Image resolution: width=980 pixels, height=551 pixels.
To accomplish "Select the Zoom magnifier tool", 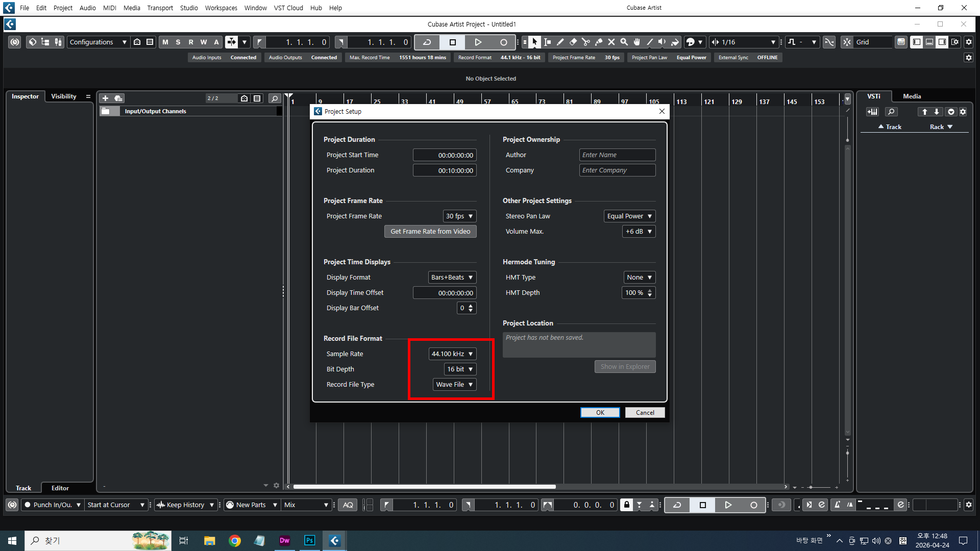I will pyautogui.click(x=624, y=42).
